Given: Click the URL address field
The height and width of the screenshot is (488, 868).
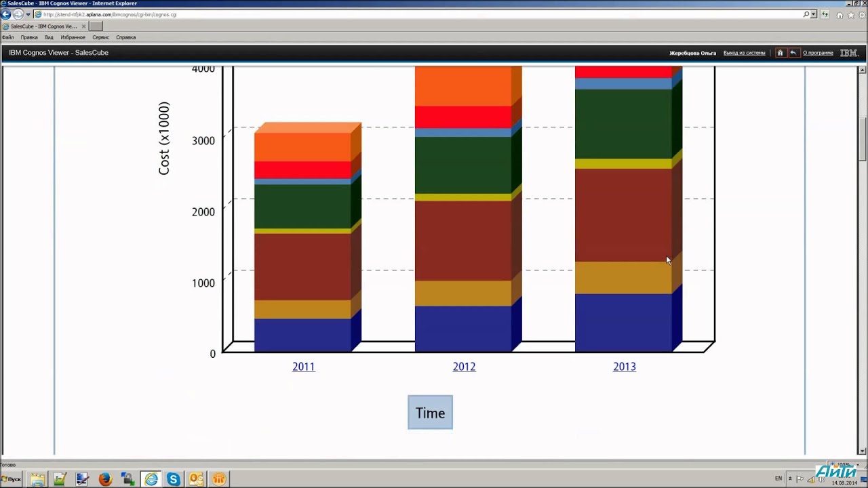Looking at the screenshot, I should pyautogui.click(x=420, y=14).
